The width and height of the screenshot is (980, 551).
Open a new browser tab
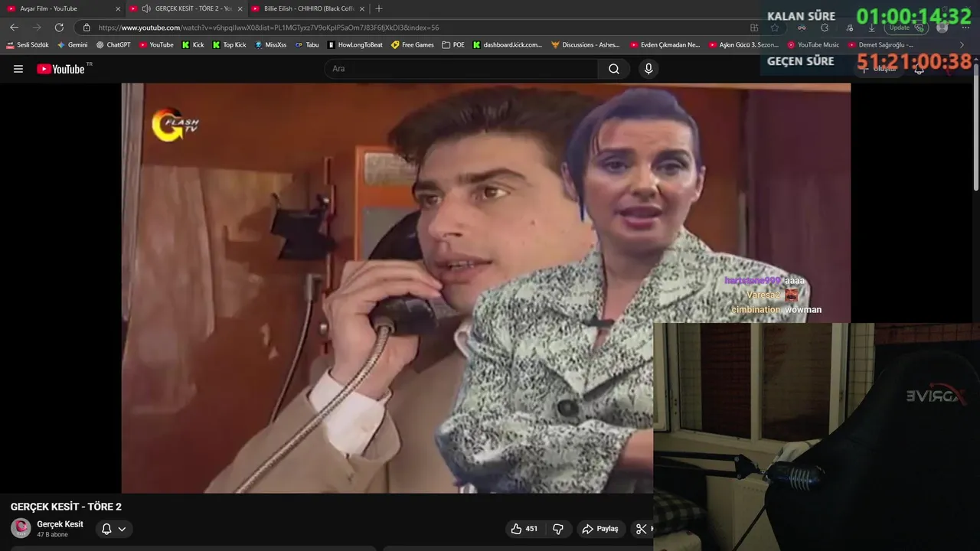click(379, 8)
